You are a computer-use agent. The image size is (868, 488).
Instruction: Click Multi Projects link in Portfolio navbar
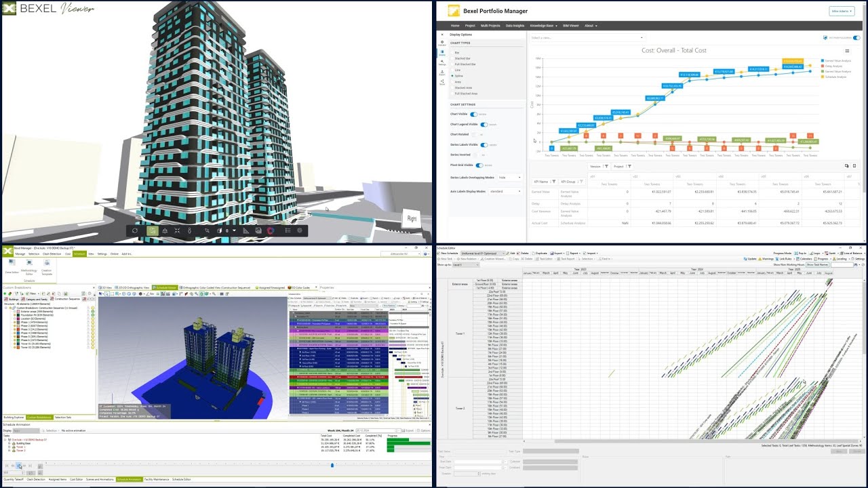pyautogui.click(x=490, y=26)
